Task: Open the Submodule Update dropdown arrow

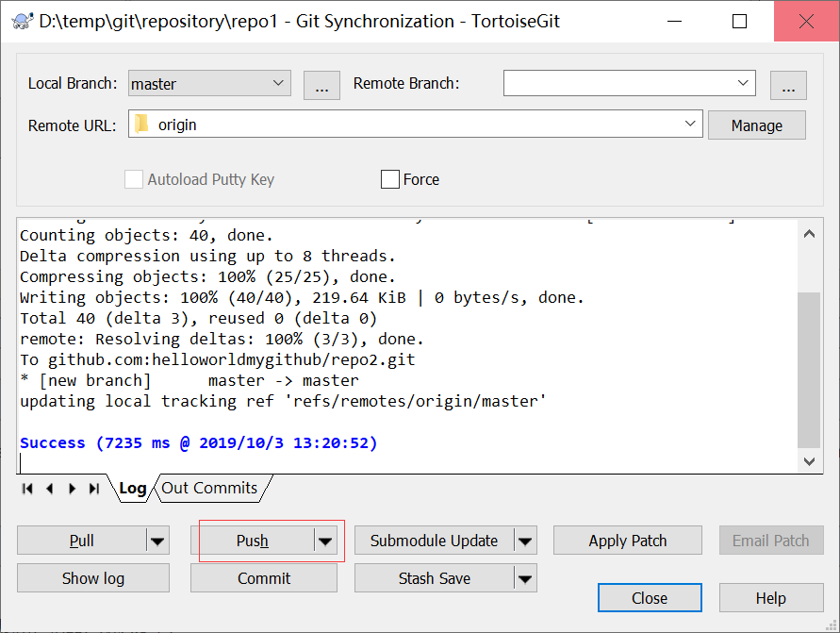Action: (x=525, y=541)
